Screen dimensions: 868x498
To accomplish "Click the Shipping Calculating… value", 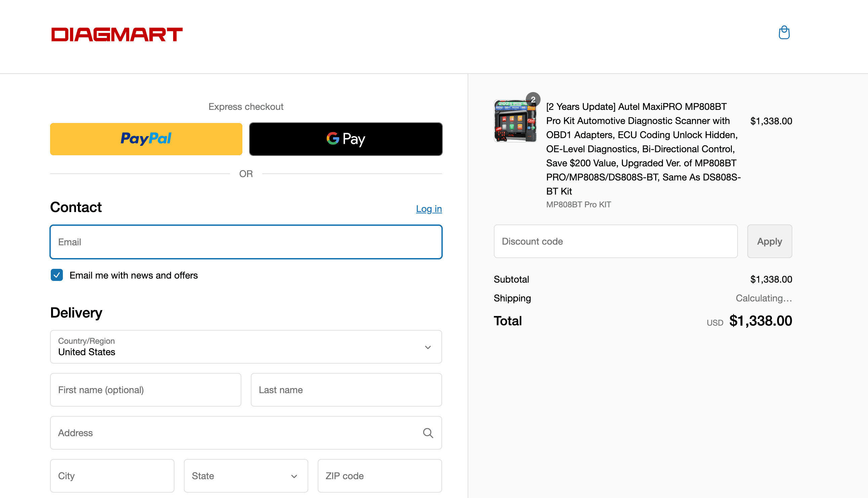I will tap(764, 298).
